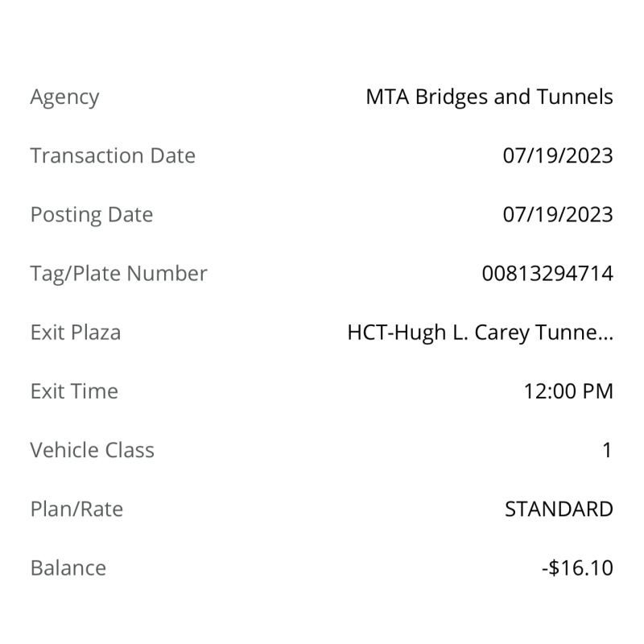Image resolution: width=644 pixels, height=644 pixels.
Task: Click the ellipsis after Carey Tunne
Action: point(603,338)
